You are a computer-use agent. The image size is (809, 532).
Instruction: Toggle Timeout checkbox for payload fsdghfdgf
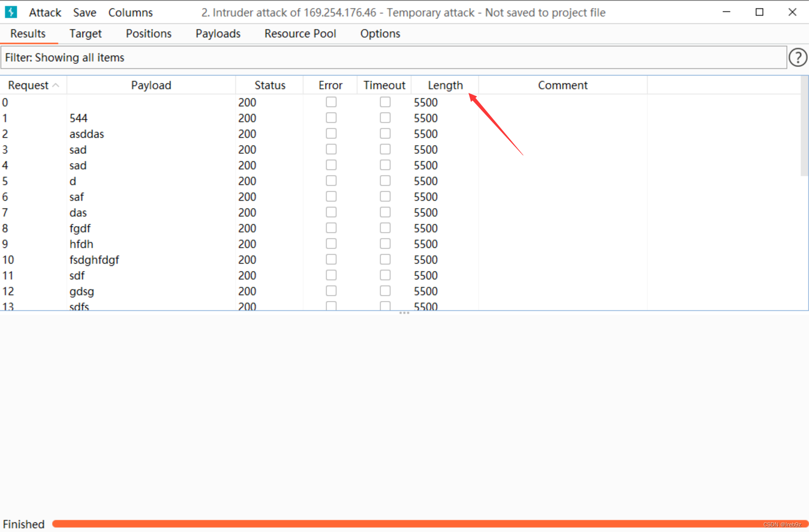[385, 259]
